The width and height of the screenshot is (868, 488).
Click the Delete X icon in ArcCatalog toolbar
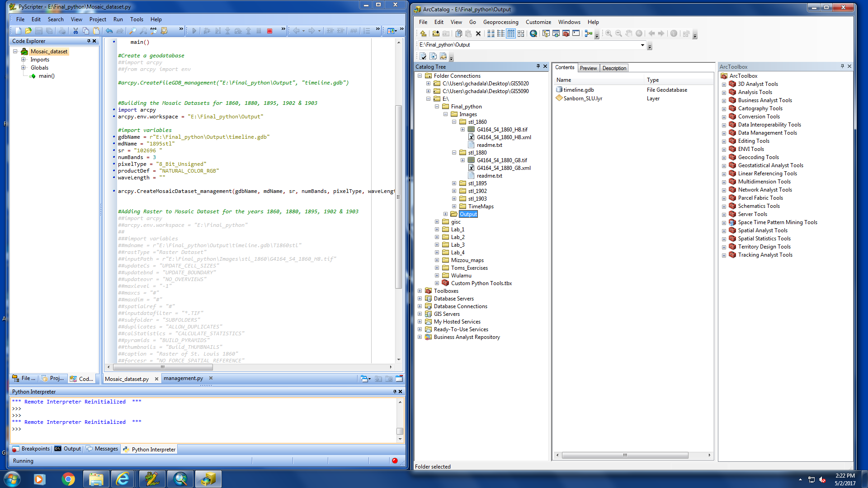(x=478, y=33)
